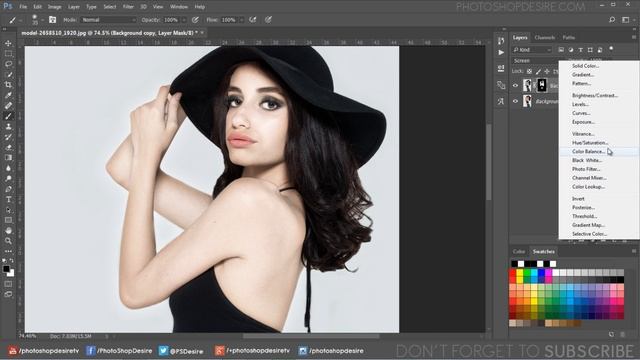Lock transparent pixels of the layer
The height and width of the screenshot is (360, 640).
529,71
